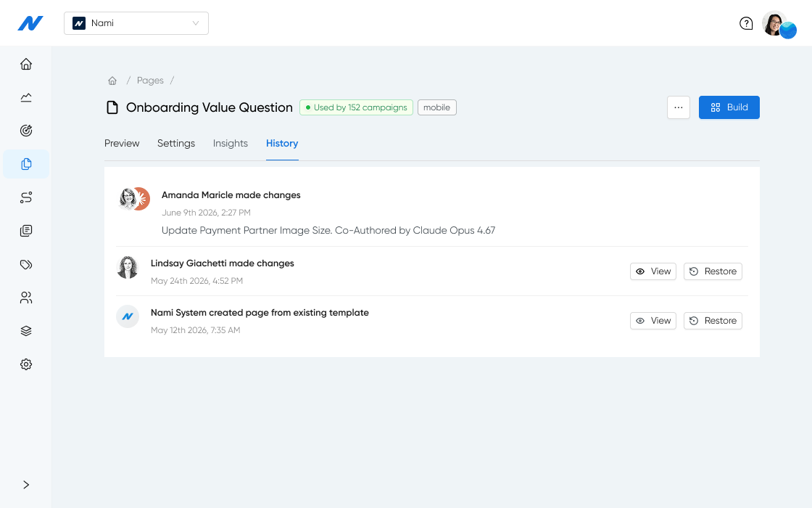
Task: Switch to the Preview tab
Action: point(122,143)
